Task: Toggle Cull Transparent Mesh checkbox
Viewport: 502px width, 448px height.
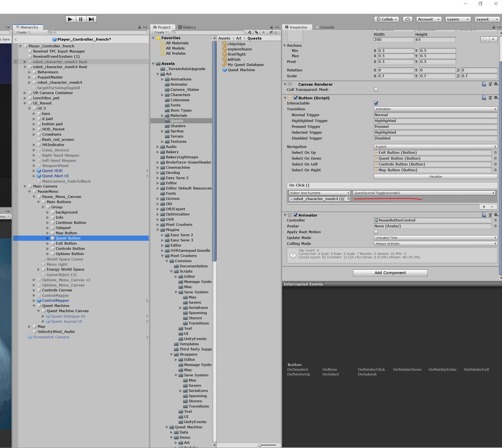Action: click(376, 90)
